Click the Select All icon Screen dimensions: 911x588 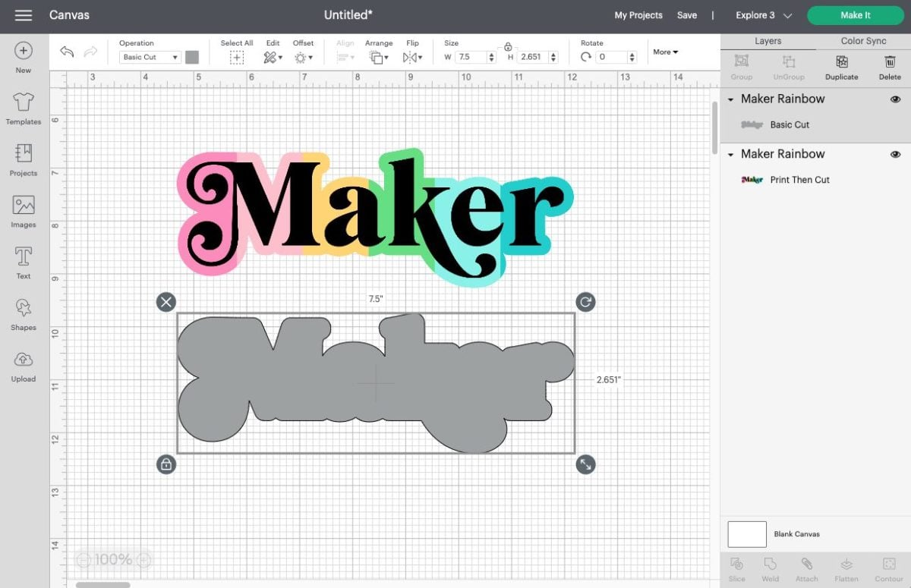coord(237,57)
